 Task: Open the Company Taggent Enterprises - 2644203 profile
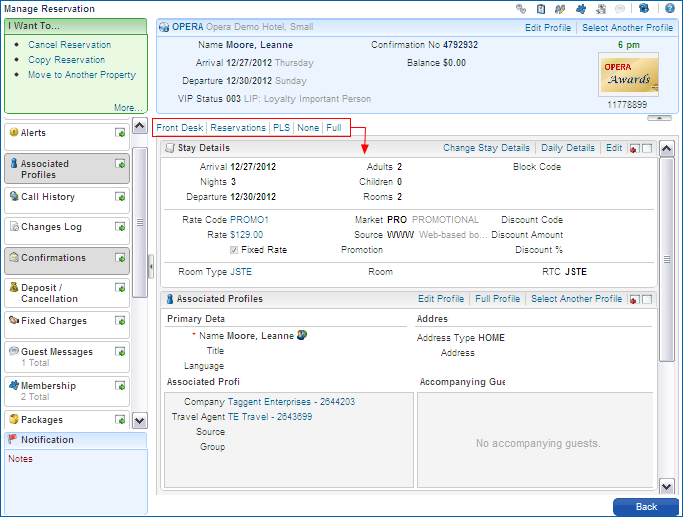(291, 402)
